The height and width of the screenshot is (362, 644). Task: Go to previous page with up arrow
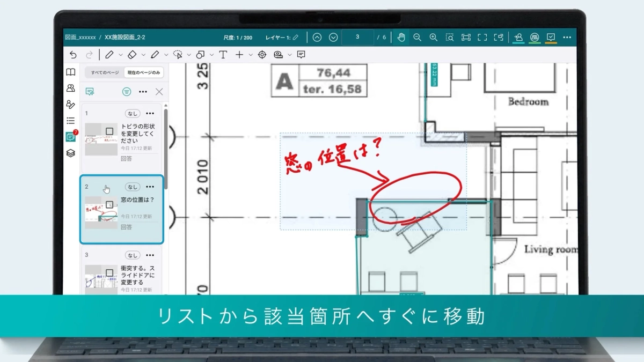[317, 37]
